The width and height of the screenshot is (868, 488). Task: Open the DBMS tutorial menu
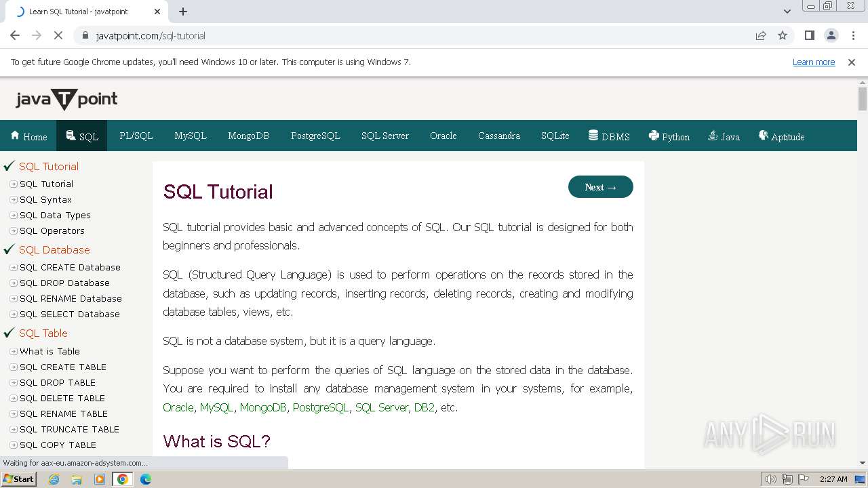coord(609,136)
